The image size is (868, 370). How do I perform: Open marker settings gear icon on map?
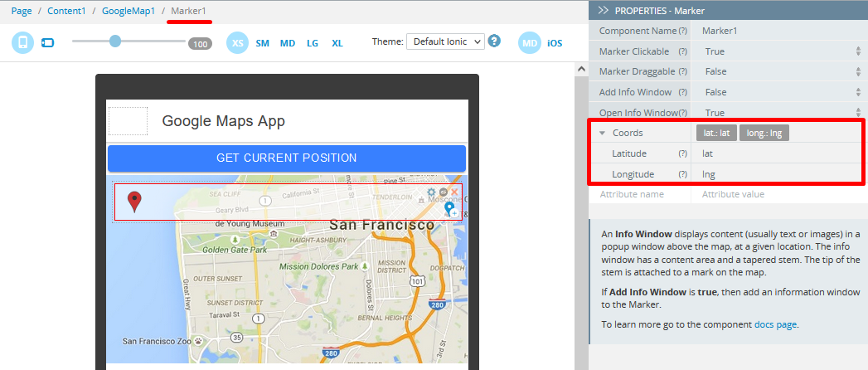tap(431, 192)
